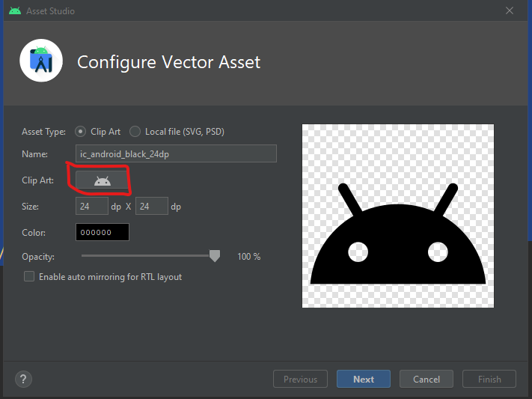Select the Clip Art asset type

click(x=81, y=131)
